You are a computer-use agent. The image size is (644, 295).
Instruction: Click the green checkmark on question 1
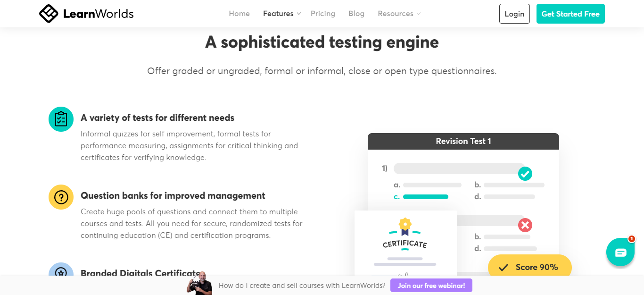(x=525, y=174)
